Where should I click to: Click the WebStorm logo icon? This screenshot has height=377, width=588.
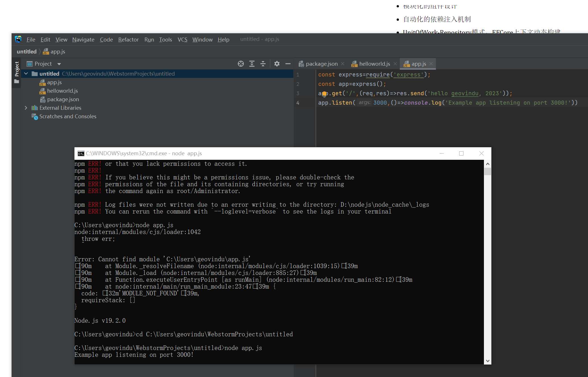click(18, 39)
